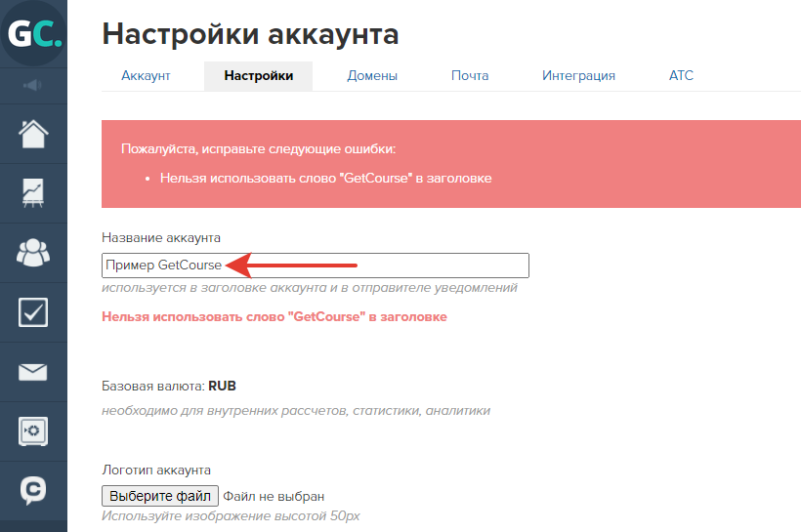Open the users group icon
This screenshot has height=532, width=801.
(x=33, y=253)
